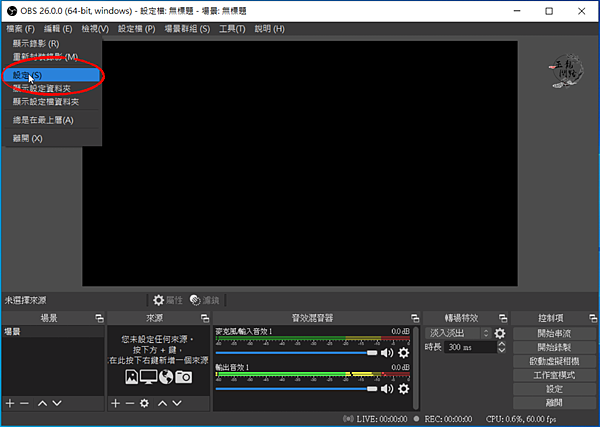Pop out the 來源 dock panel
This screenshot has width=600, height=427.
[x=205, y=318]
